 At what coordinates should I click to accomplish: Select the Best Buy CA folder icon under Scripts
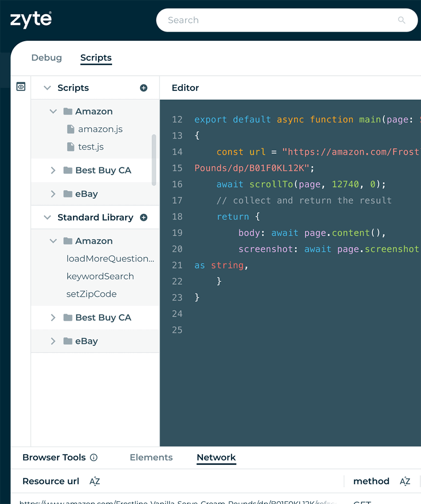pyautogui.click(x=68, y=170)
